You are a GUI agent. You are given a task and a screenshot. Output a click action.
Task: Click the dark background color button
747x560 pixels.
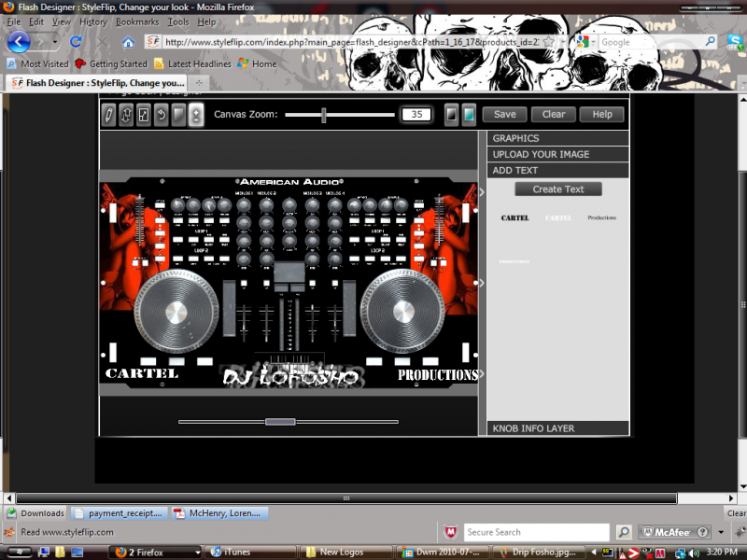451,115
